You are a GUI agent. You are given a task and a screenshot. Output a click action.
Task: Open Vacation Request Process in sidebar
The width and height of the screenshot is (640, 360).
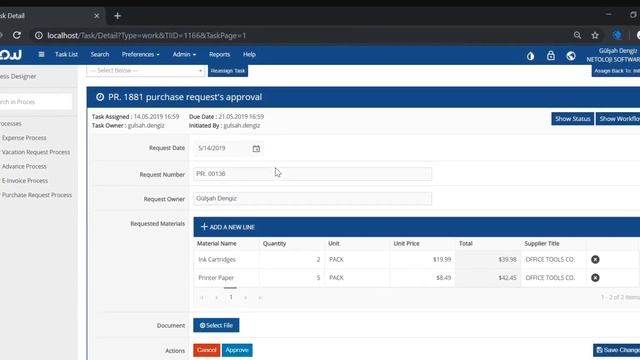(36, 152)
